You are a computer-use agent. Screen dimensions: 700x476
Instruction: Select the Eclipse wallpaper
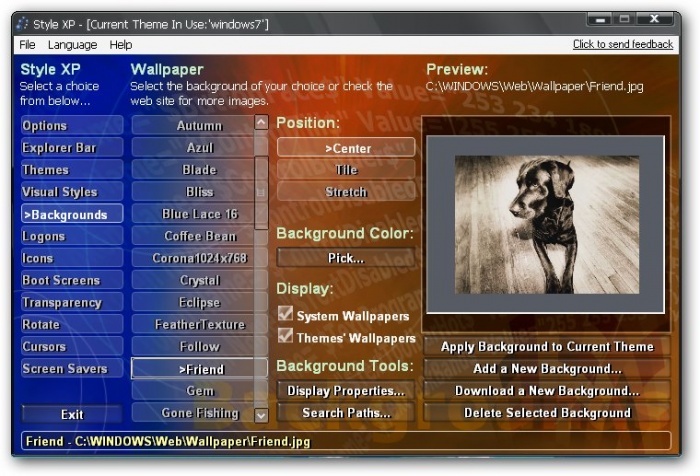(x=193, y=302)
